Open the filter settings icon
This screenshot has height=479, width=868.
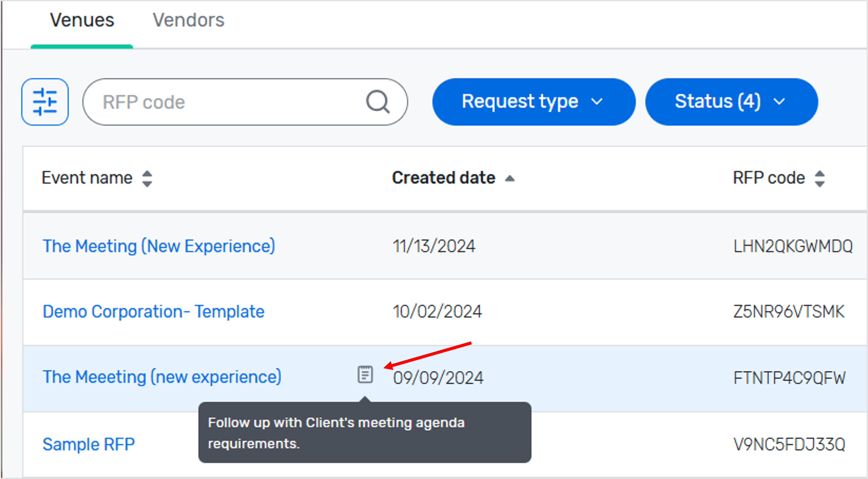[45, 102]
